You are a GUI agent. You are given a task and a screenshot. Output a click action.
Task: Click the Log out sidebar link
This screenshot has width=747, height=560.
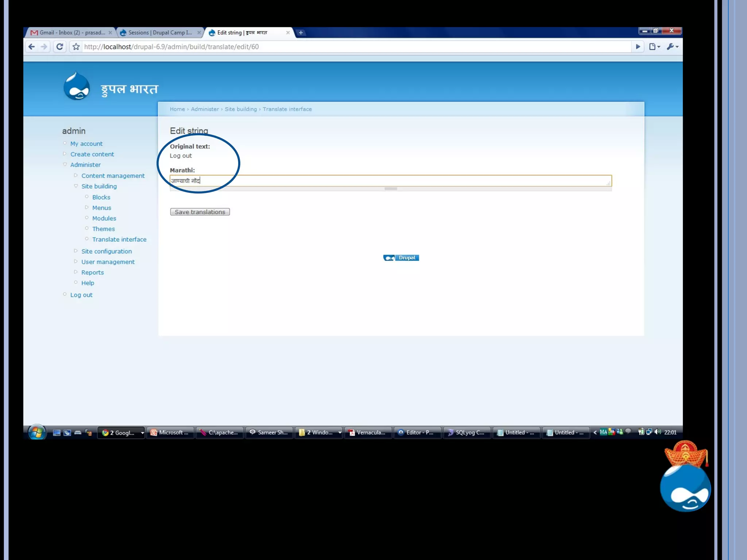(x=81, y=295)
